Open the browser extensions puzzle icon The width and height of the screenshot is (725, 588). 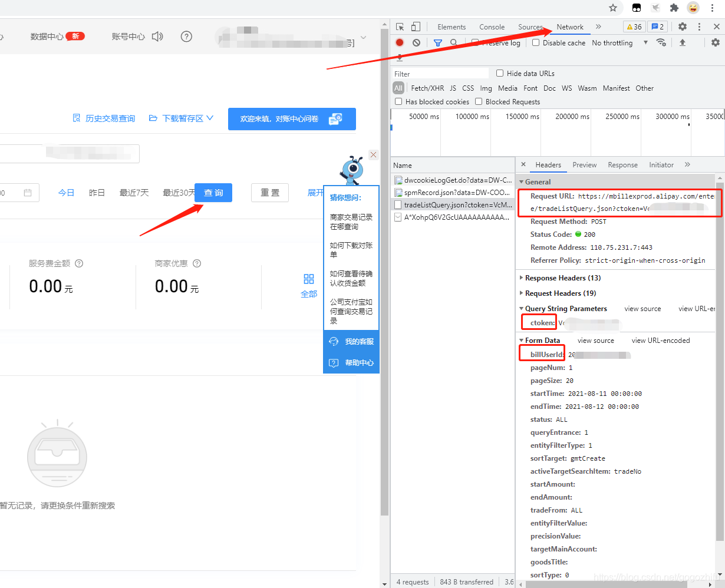[674, 8]
